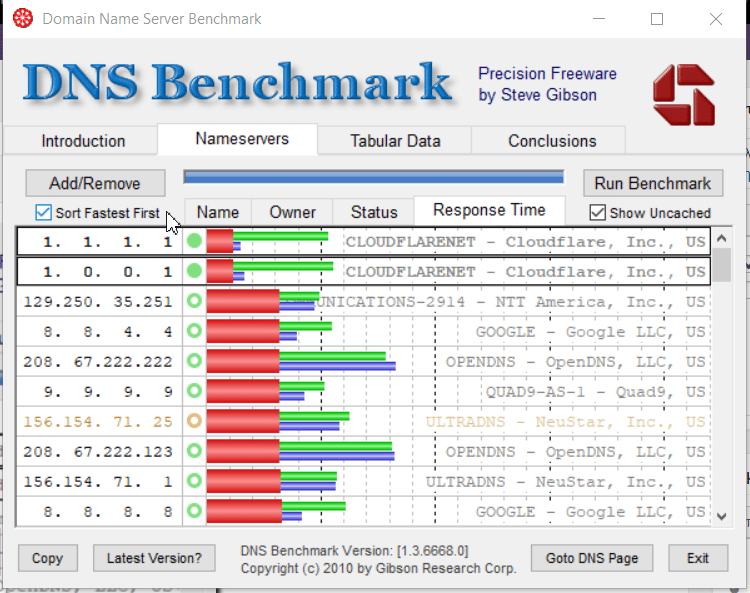The image size is (750, 593).
Task: Select the Name sub-tab
Action: point(218,212)
